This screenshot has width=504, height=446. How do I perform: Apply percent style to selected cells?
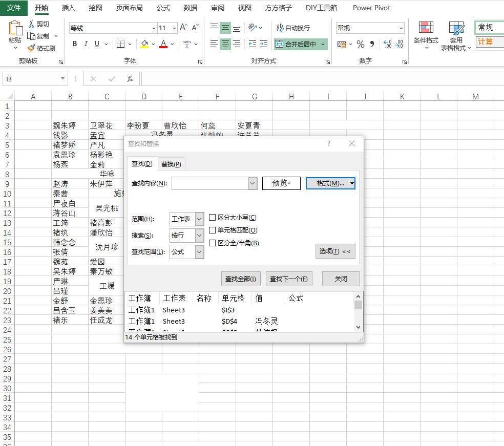361,45
